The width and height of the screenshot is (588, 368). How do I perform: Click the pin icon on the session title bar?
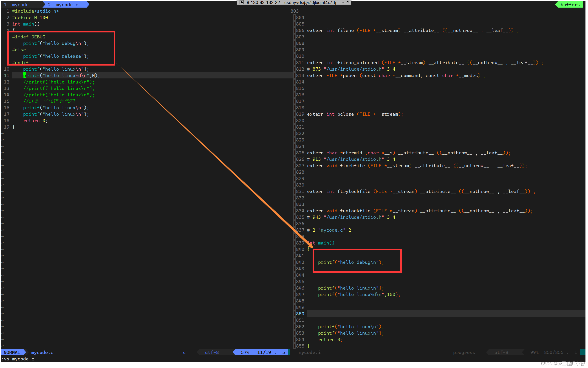[x=242, y=3]
